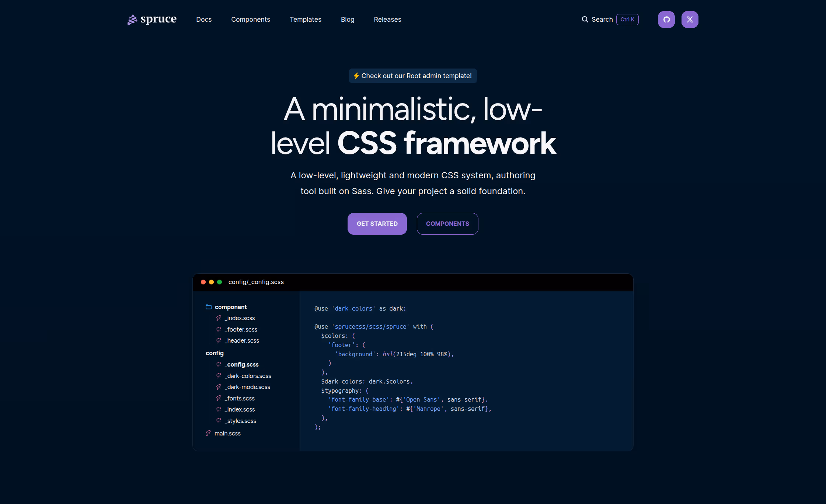Viewport: 826px width, 504px height.
Task: Click the magnifying glass search icon
Action: 585,19
